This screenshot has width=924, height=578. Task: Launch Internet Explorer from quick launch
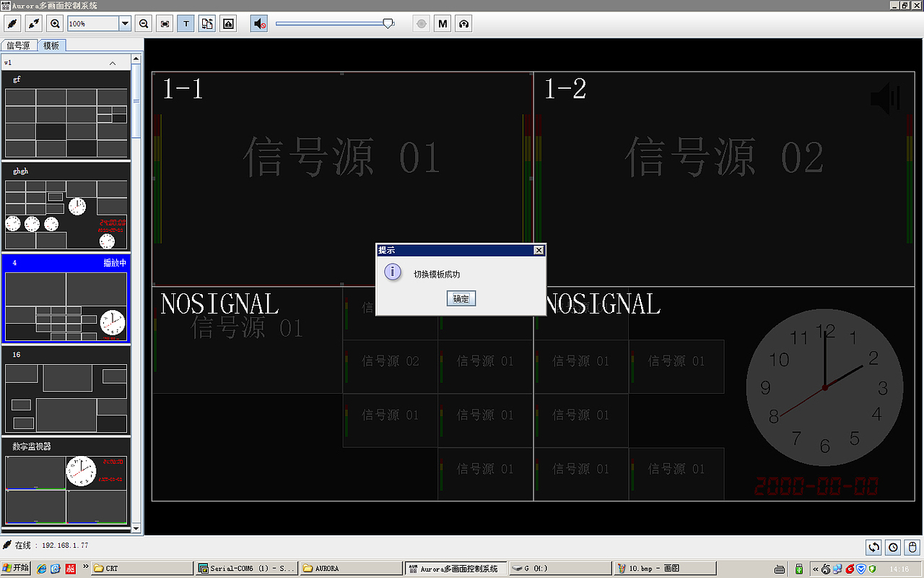pyautogui.click(x=42, y=569)
